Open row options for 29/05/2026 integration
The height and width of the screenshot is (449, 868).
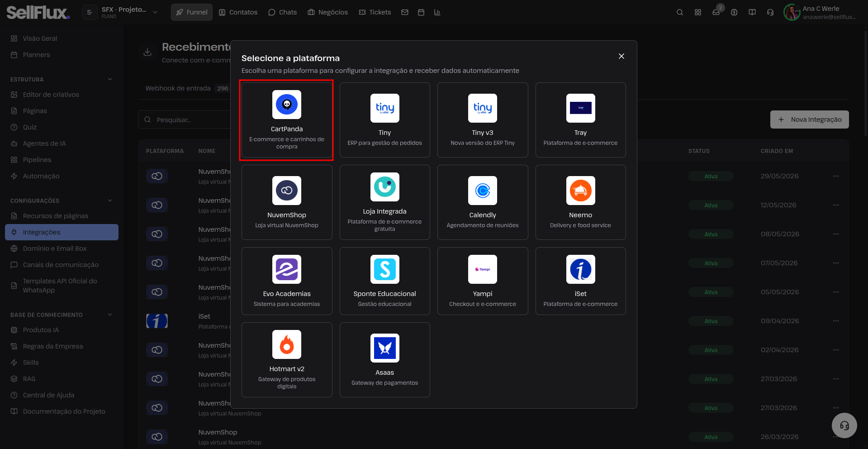point(836,176)
